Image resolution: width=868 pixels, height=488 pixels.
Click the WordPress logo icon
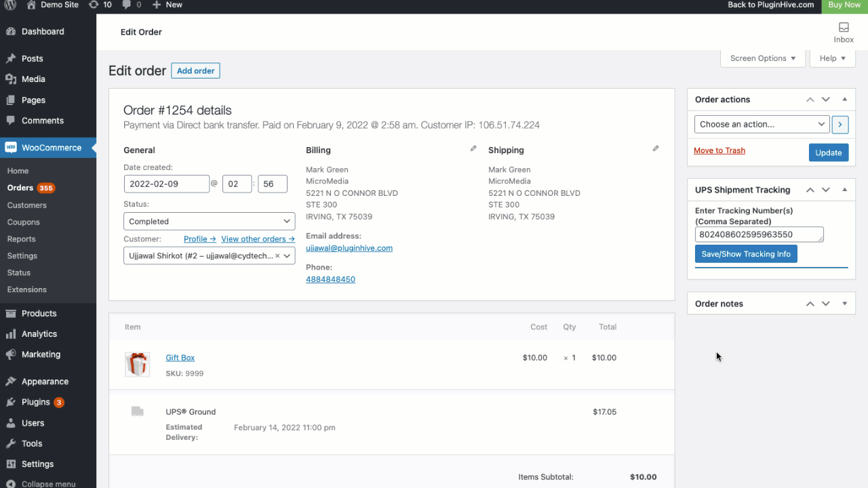(x=11, y=5)
